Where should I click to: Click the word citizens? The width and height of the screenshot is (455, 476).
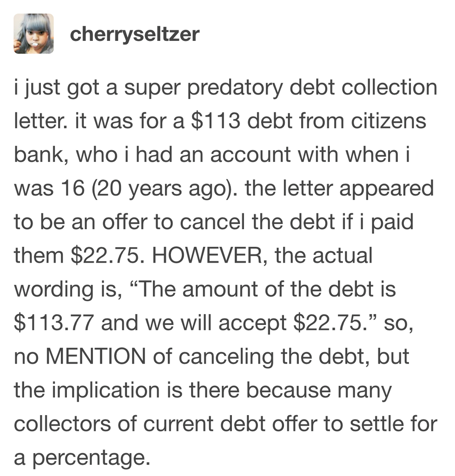point(389,121)
